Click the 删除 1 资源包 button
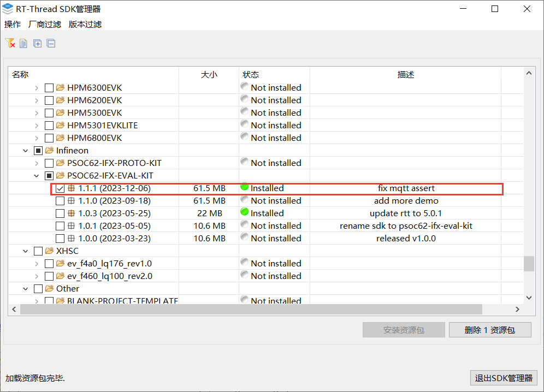544x392 pixels. pyautogui.click(x=490, y=330)
